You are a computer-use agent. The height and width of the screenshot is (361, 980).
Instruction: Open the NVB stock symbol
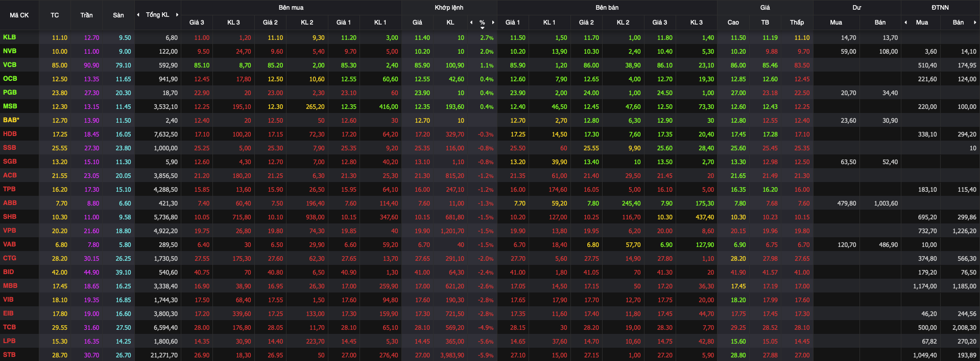tap(10, 51)
